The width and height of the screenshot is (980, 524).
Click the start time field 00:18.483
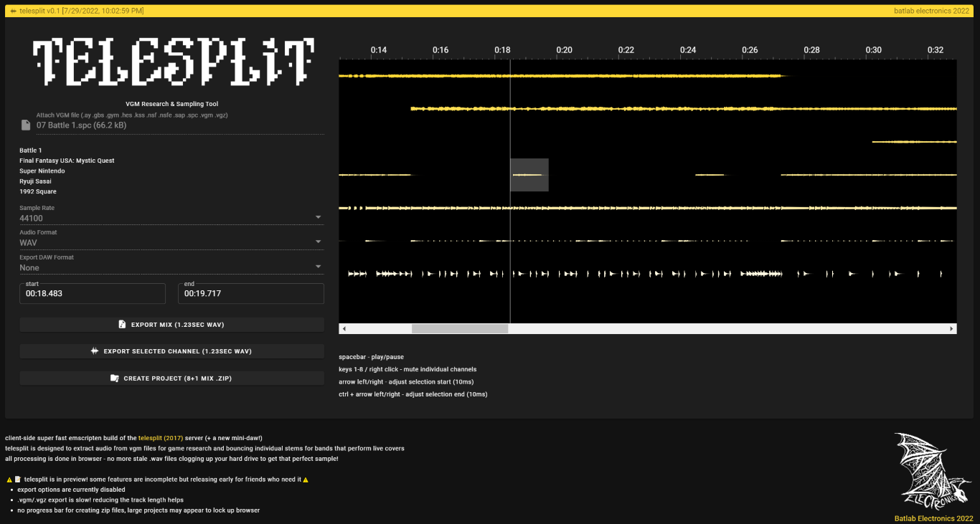93,294
